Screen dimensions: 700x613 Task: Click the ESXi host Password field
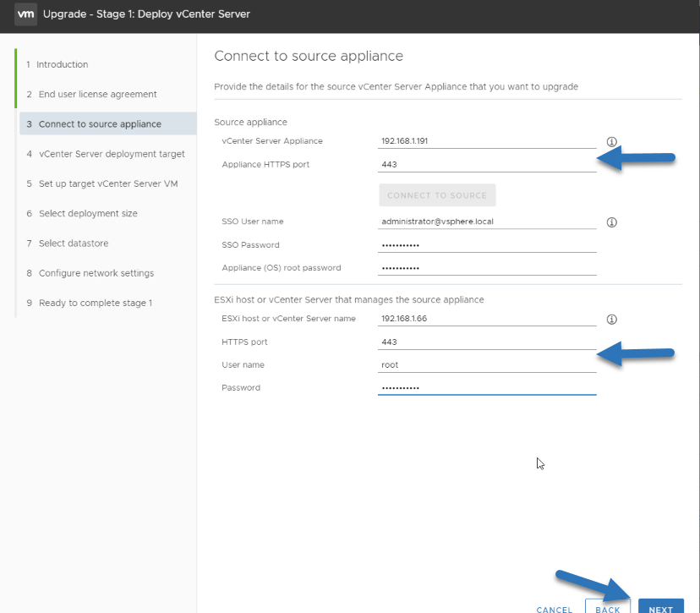tap(487, 387)
